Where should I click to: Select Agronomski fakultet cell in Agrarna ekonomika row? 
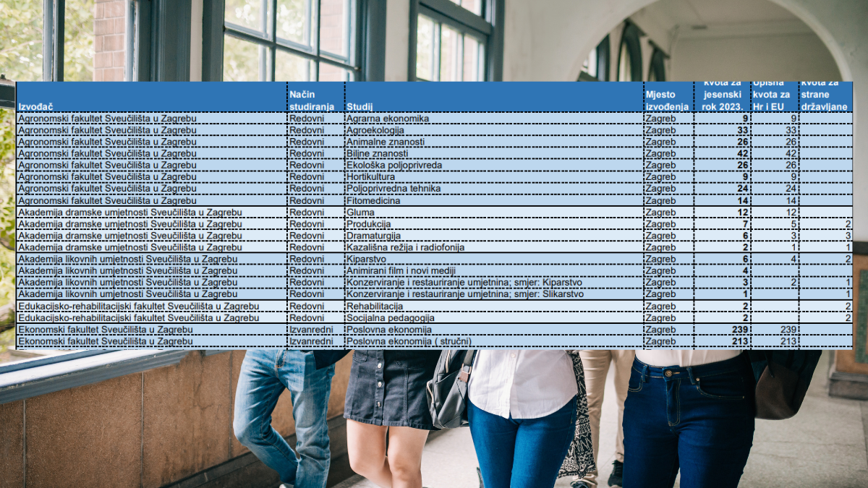(152, 119)
